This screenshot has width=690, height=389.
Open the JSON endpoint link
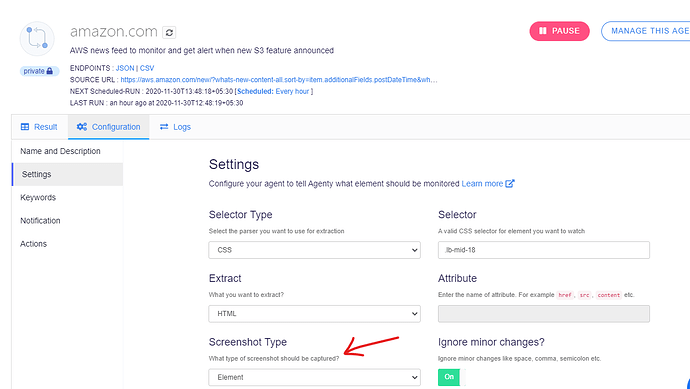[x=125, y=68]
